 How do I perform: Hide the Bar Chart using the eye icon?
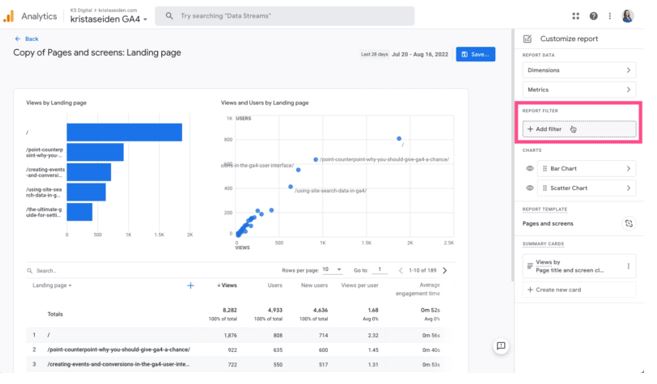[530, 169]
